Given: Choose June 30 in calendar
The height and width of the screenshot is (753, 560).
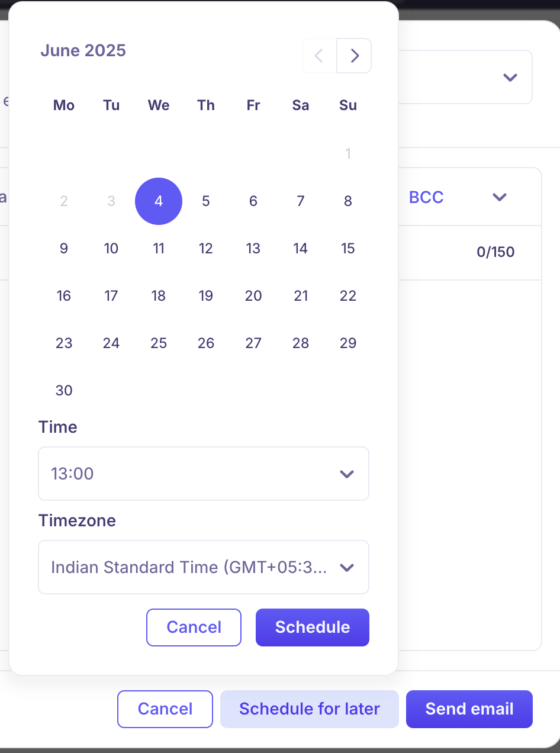Looking at the screenshot, I should [x=64, y=391].
